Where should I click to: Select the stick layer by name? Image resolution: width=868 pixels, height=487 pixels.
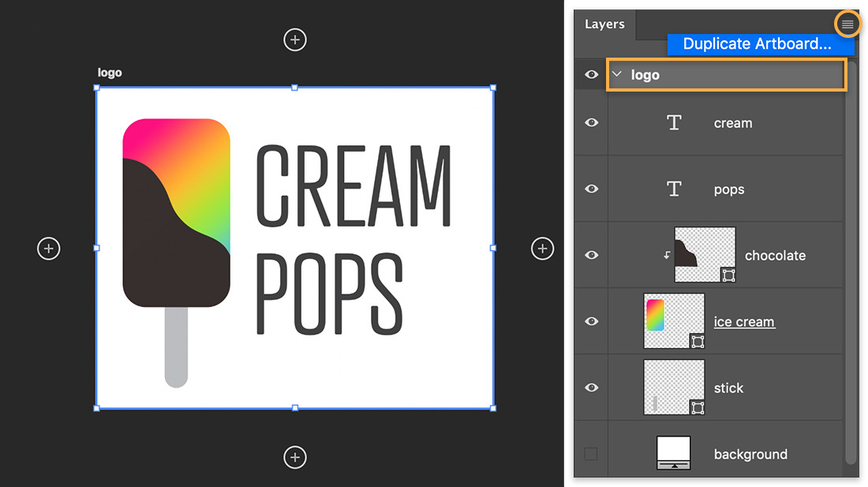coord(728,388)
